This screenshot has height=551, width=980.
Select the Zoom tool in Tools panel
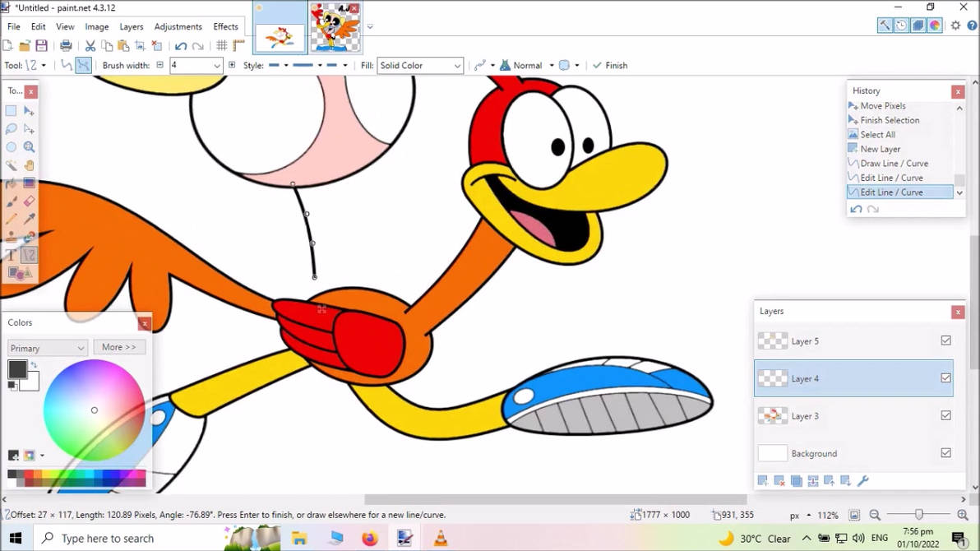pos(29,147)
